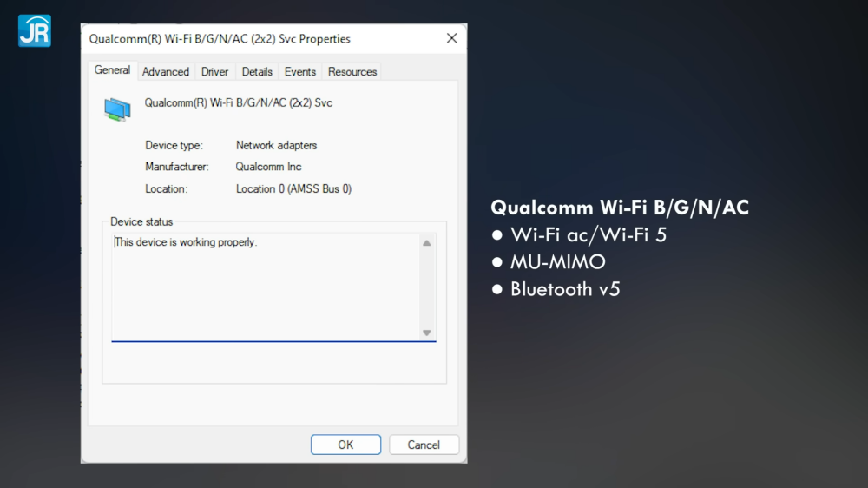The height and width of the screenshot is (488, 868).
Task: Click the OK button
Action: (346, 445)
